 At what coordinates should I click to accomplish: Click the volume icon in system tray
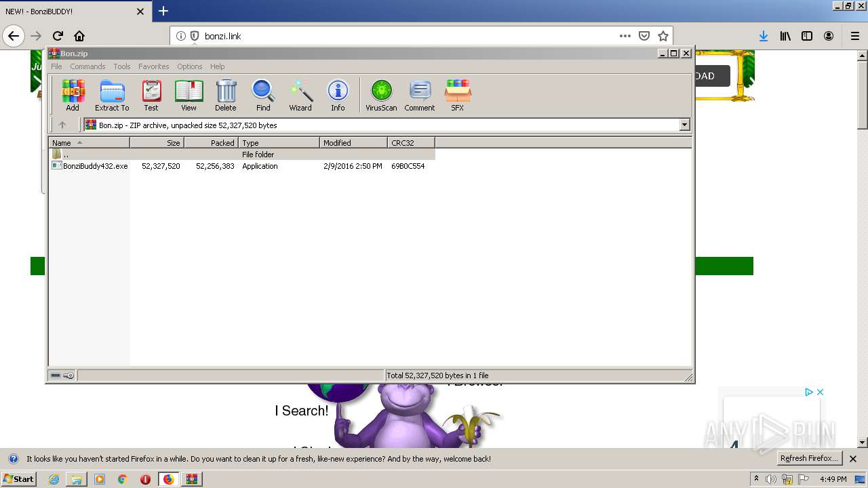tap(771, 479)
